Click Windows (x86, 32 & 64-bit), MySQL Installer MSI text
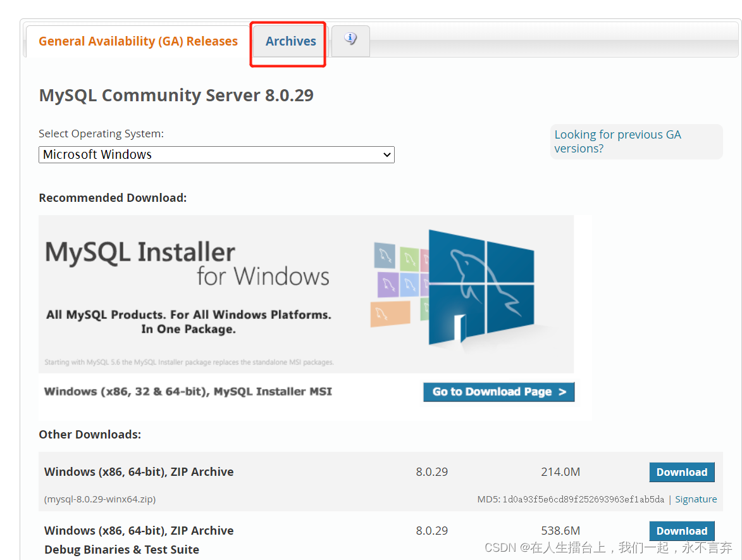 (x=188, y=392)
